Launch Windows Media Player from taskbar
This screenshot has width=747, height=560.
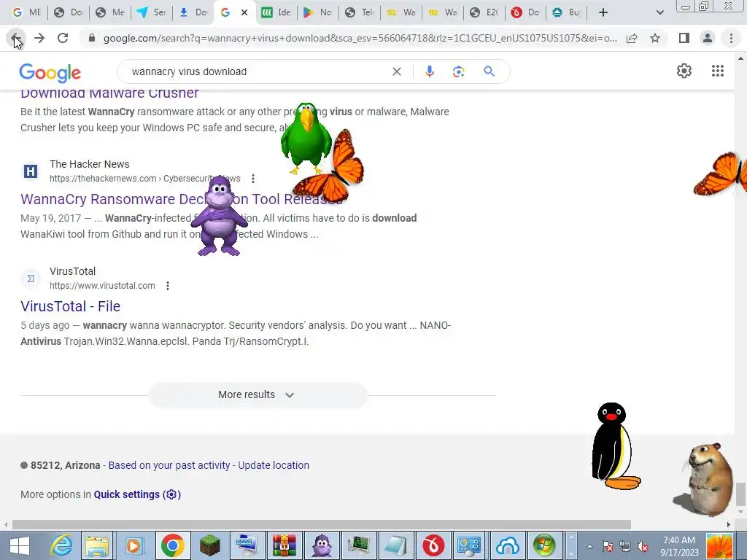pyautogui.click(x=134, y=545)
